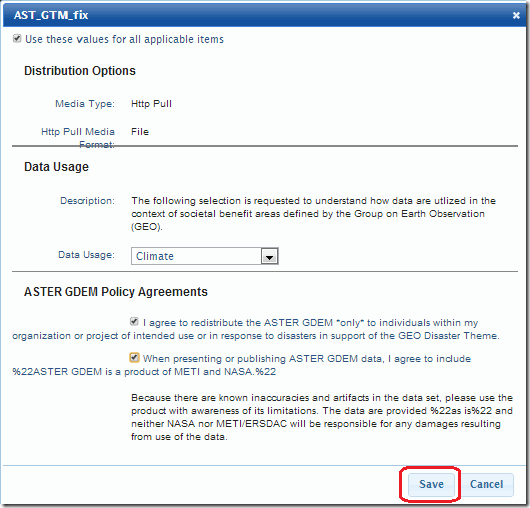530x508 pixels.
Task: Click the AST_GTM_fix title bar text
Action: (x=51, y=15)
